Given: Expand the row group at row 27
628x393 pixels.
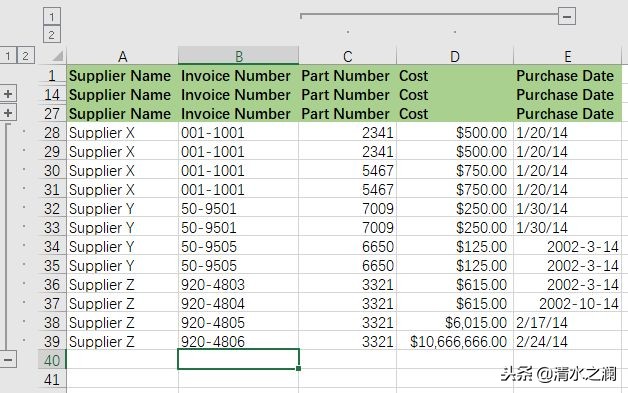Looking at the screenshot, I should [8, 113].
